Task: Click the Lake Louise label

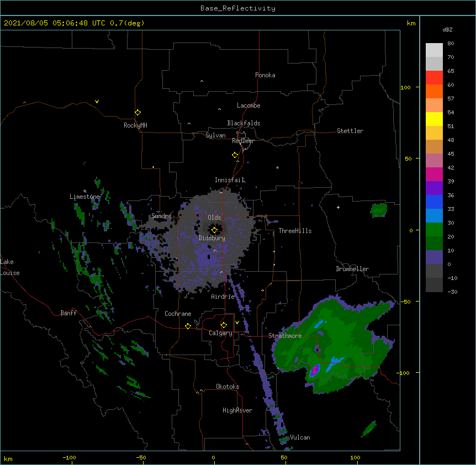Action: click(10, 267)
